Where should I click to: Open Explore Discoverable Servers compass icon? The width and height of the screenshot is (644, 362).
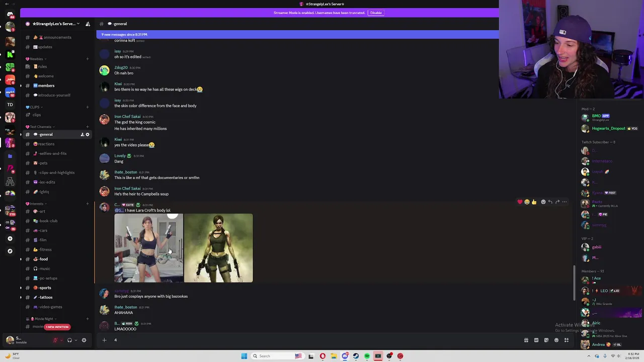click(x=10, y=251)
